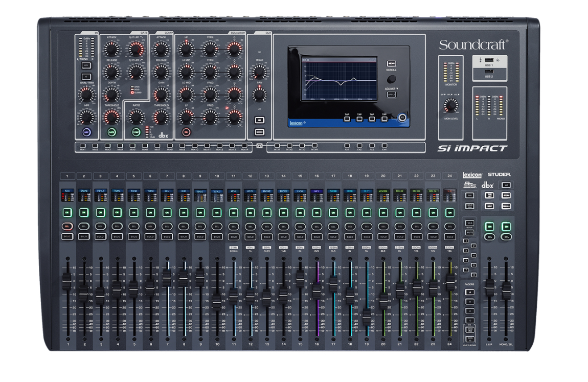Tap the first TAP tempo button

click(x=347, y=119)
